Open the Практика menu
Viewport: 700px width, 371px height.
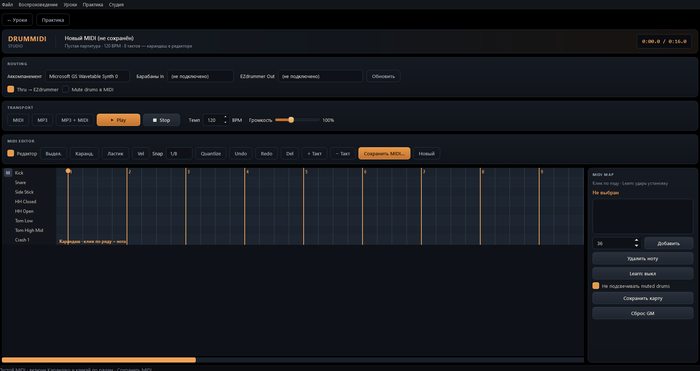(x=93, y=4)
